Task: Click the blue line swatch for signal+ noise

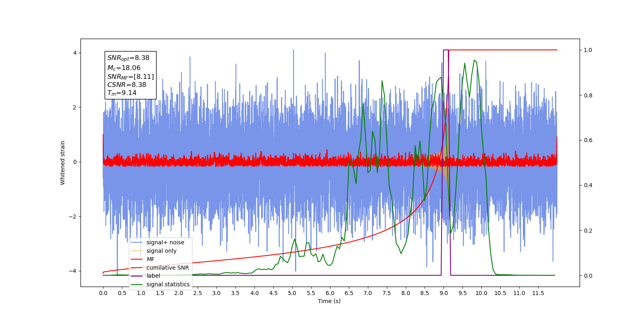Action: click(x=137, y=242)
